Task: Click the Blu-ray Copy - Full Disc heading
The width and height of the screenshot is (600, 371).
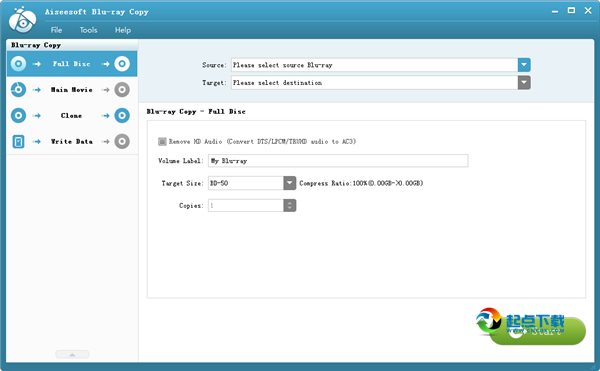Action: (x=196, y=112)
